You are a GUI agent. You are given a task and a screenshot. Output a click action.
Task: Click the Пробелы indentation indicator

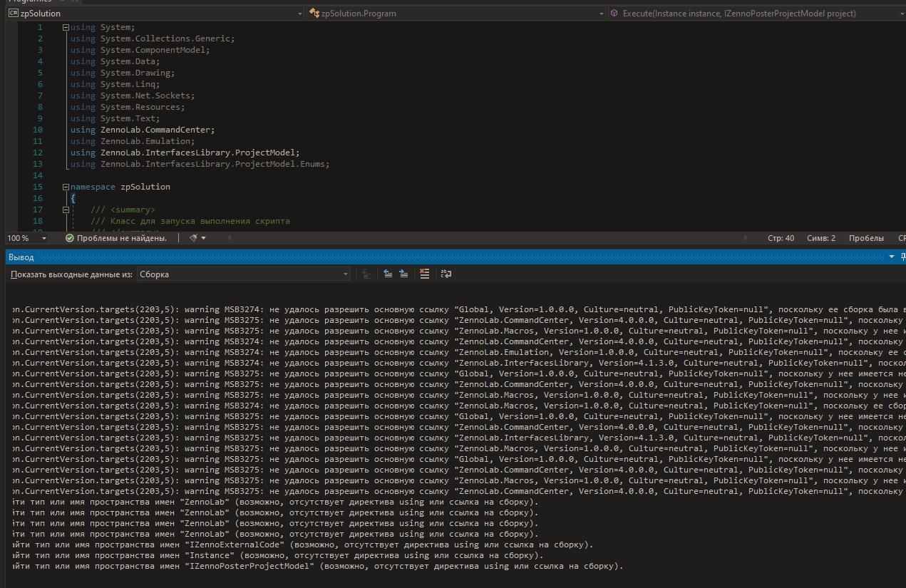tap(866, 238)
